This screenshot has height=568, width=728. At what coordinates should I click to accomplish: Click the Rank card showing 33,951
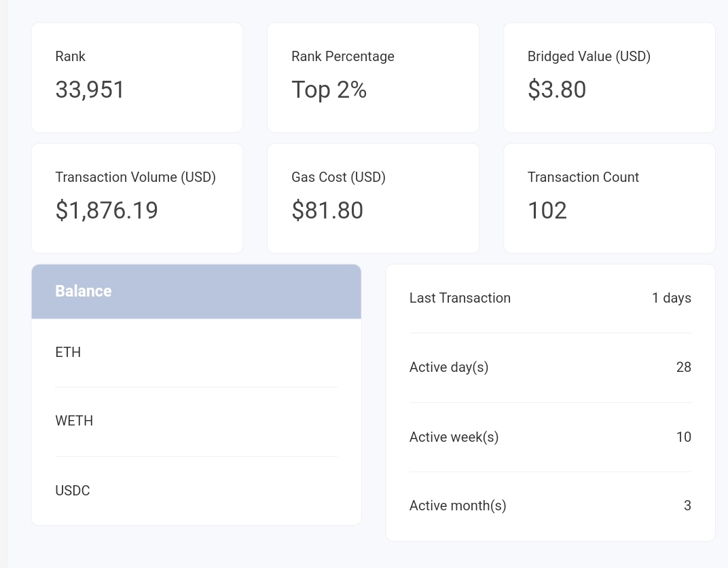(x=137, y=77)
